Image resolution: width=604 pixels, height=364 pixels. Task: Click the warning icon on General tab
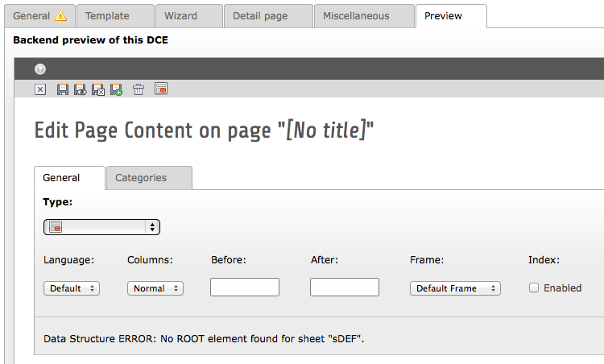coord(60,16)
